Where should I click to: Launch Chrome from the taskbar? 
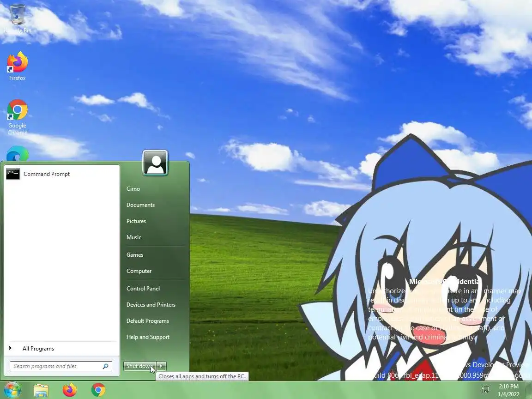click(98, 390)
